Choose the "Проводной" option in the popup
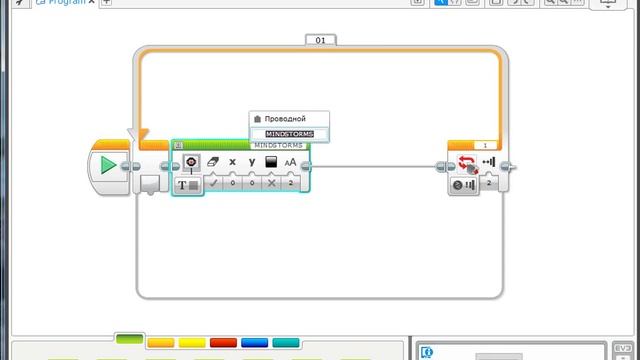This screenshot has height=360, width=640. pyautogui.click(x=289, y=119)
